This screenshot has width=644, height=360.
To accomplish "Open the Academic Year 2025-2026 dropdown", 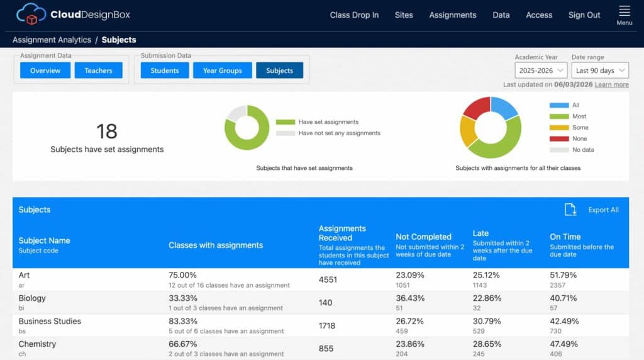I will tap(541, 70).
